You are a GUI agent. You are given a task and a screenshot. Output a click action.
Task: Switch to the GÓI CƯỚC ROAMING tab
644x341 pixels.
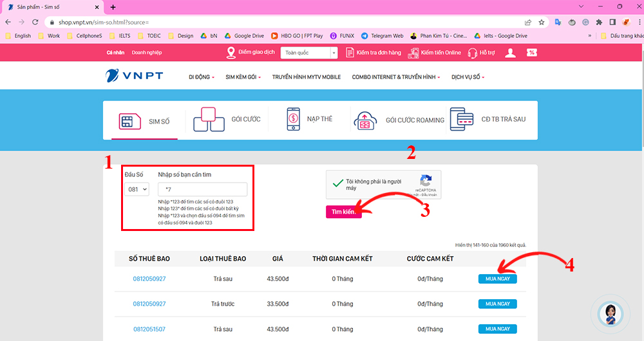(399, 120)
